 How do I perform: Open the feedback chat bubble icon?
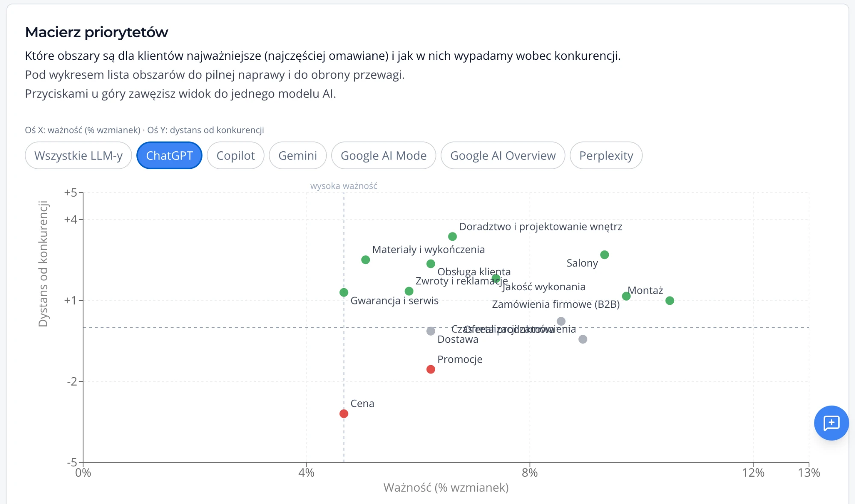(x=831, y=423)
